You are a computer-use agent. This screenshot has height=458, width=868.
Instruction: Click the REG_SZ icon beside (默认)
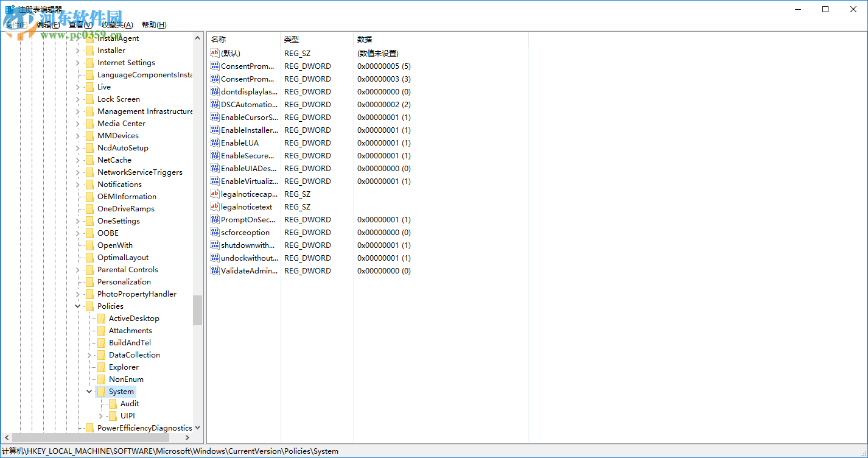pos(214,53)
